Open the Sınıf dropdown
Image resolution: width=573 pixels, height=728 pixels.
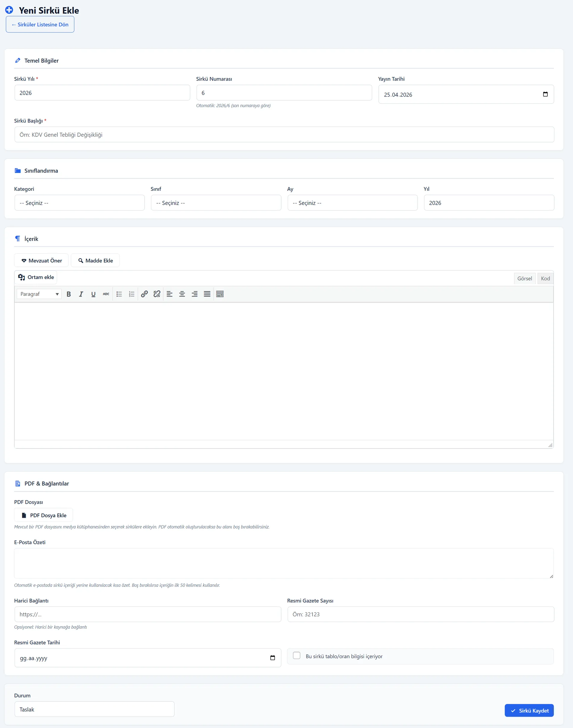click(216, 203)
